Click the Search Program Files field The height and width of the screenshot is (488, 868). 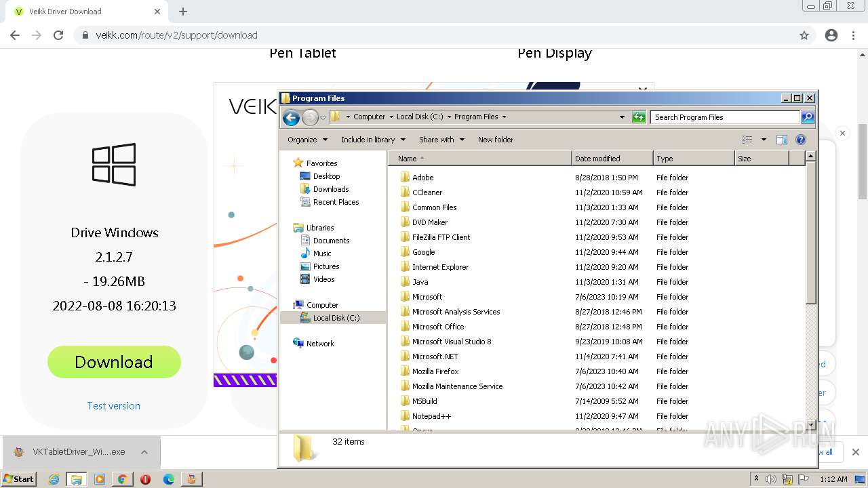[724, 117]
